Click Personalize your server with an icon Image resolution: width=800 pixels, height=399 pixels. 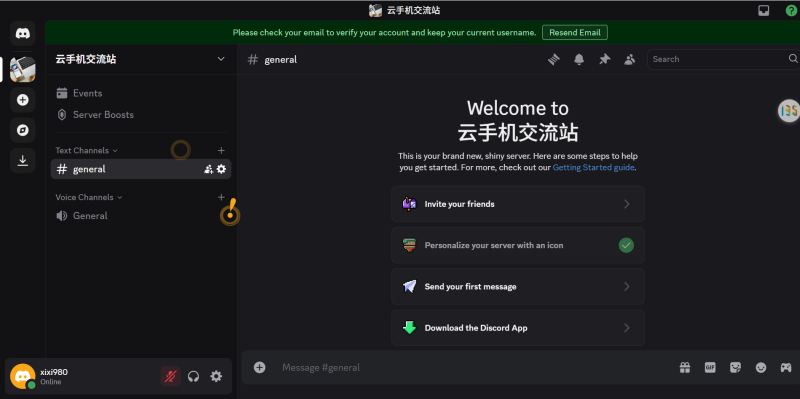(x=518, y=245)
